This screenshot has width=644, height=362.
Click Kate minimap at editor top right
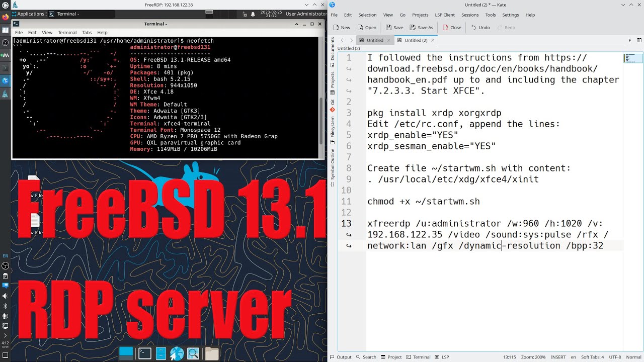pos(633,59)
